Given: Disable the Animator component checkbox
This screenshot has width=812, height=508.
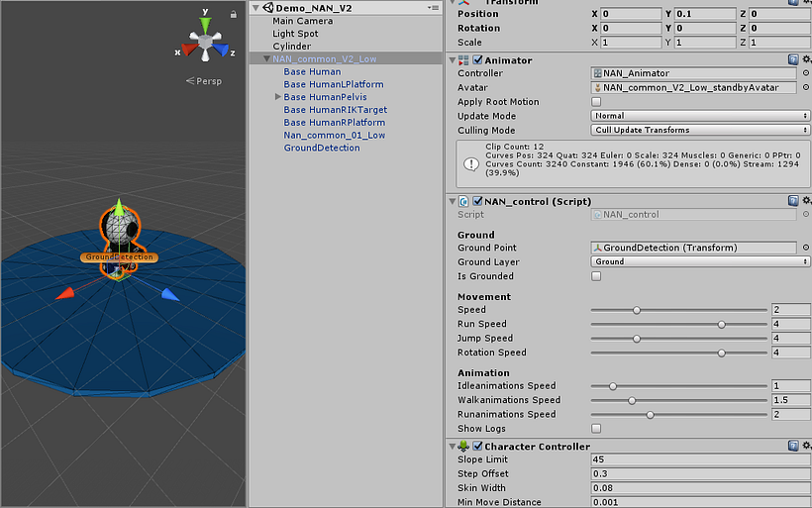Looking at the screenshot, I should pos(478,60).
